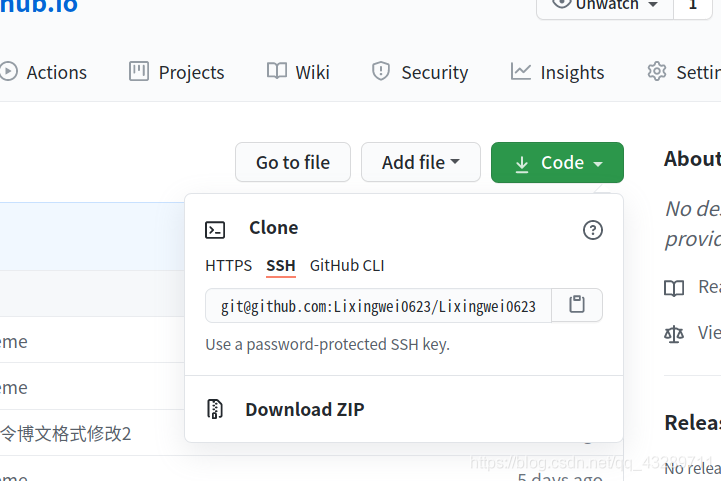
Task: Open the Insights tab
Action: pos(557,72)
